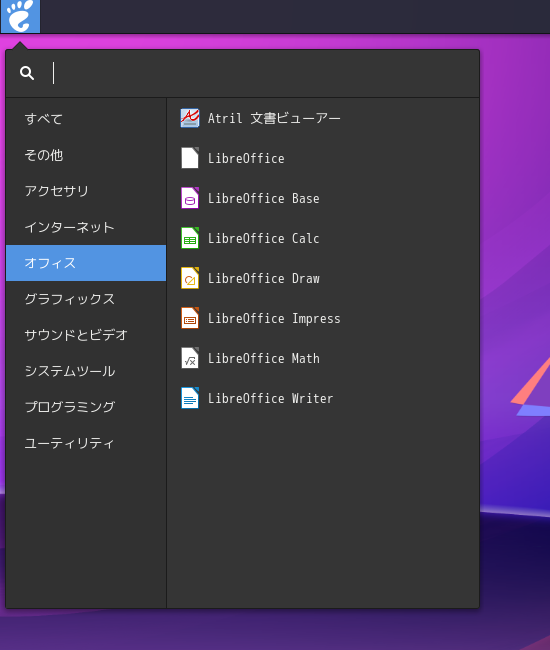
Task: Open LibreOffice Calc spreadsheet icon
Action: point(190,238)
